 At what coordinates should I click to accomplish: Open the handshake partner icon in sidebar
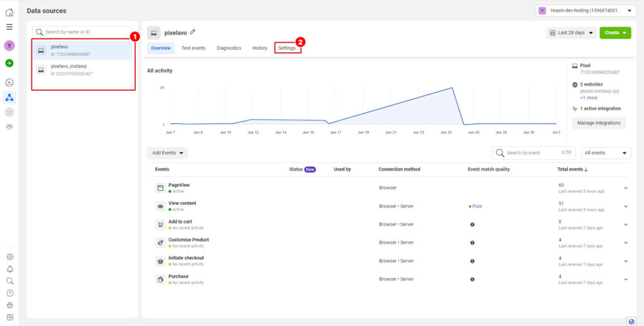click(x=9, y=126)
